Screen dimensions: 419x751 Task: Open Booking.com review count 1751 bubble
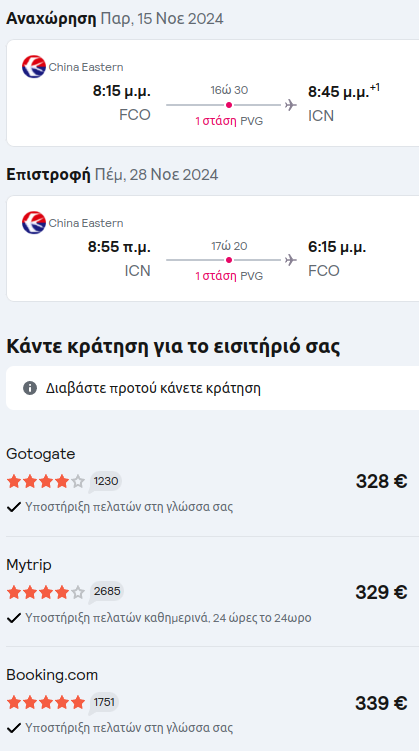click(104, 703)
